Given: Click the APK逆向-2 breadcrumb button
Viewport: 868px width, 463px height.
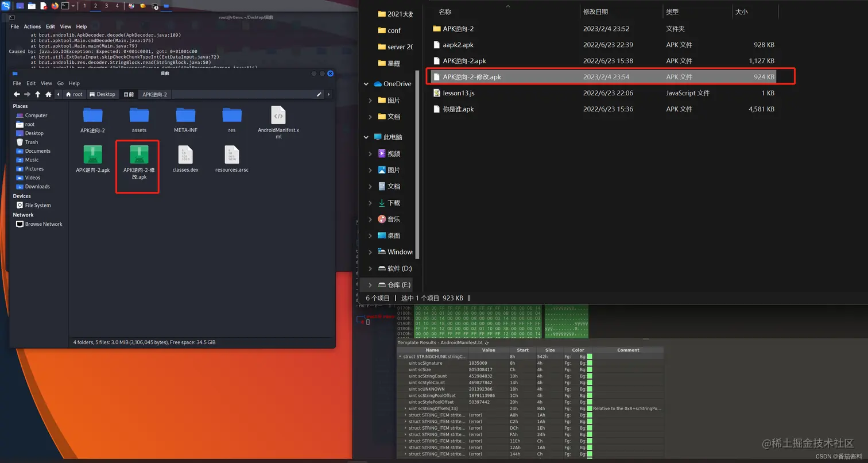Looking at the screenshot, I should point(155,94).
